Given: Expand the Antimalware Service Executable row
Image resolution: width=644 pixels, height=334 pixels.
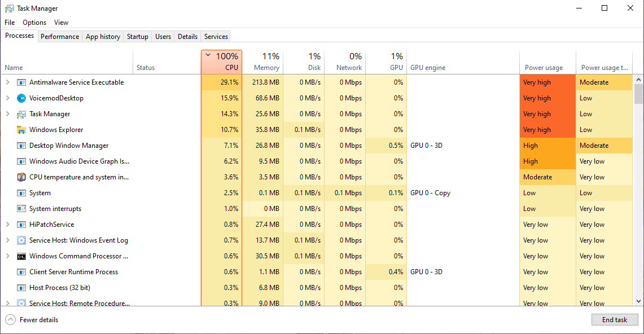Looking at the screenshot, I should tap(7, 82).
